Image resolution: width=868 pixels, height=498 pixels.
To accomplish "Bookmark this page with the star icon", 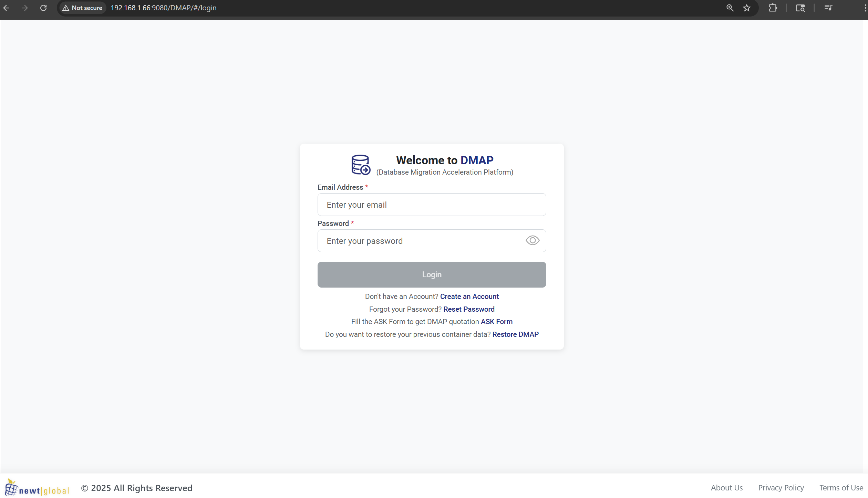I will tap(746, 8).
